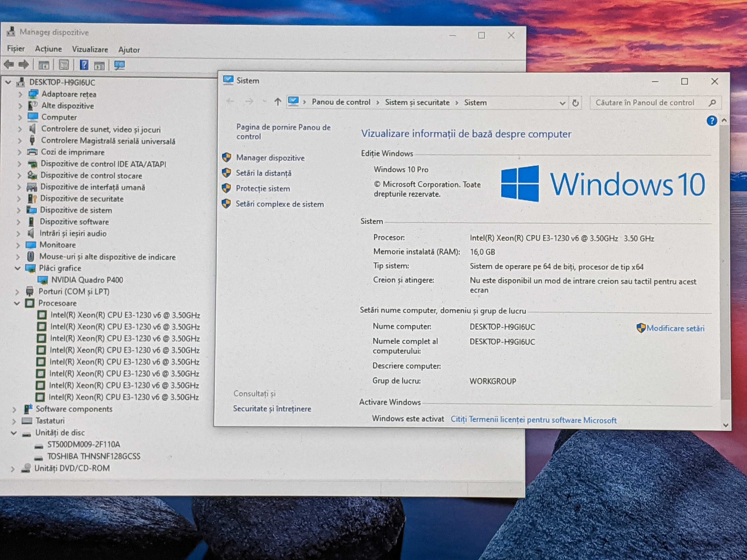Viewport: 747px width, 560px height.
Task: Click the Dispozitive de securitate icon
Action: (32, 199)
